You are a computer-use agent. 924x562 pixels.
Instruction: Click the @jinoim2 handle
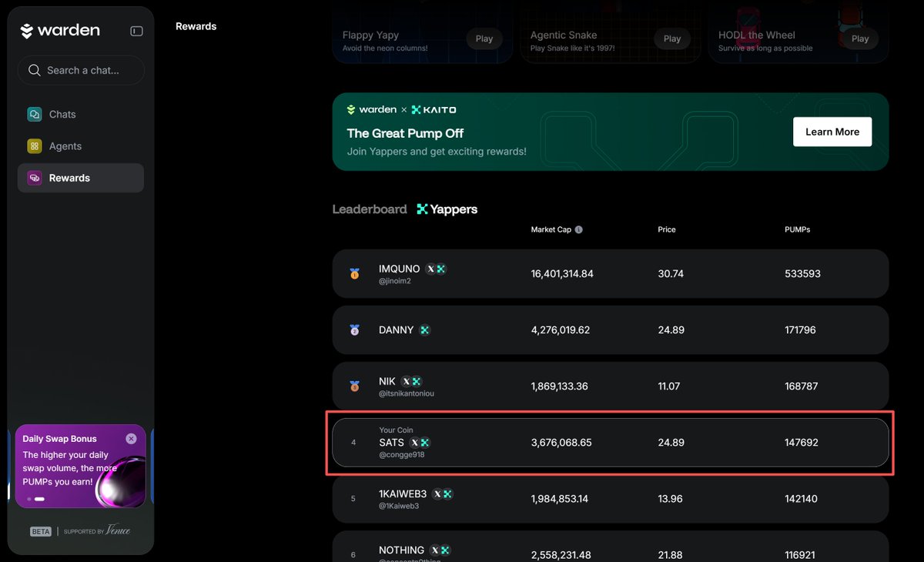tap(395, 281)
